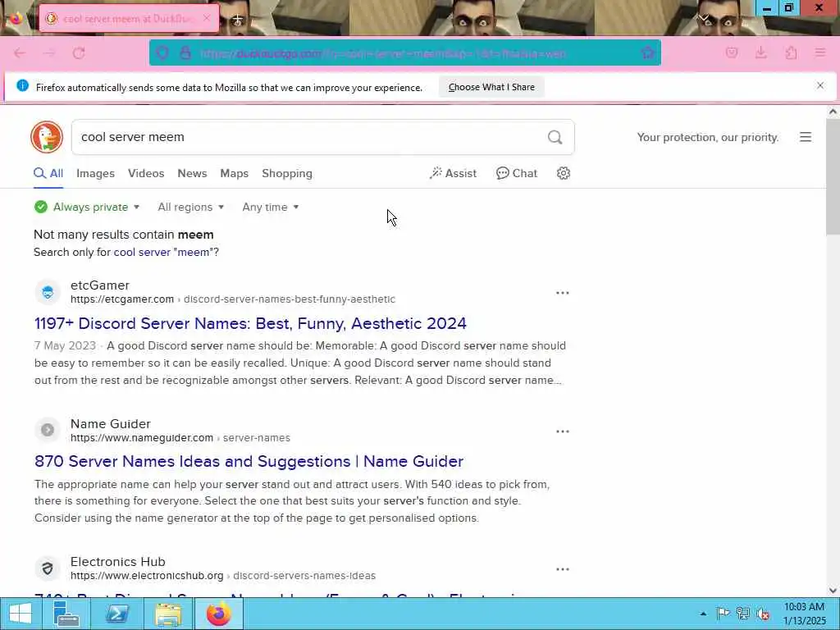Click the tracking protection shield icon
The height and width of the screenshot is (630, 840).
tap(162, 52)
